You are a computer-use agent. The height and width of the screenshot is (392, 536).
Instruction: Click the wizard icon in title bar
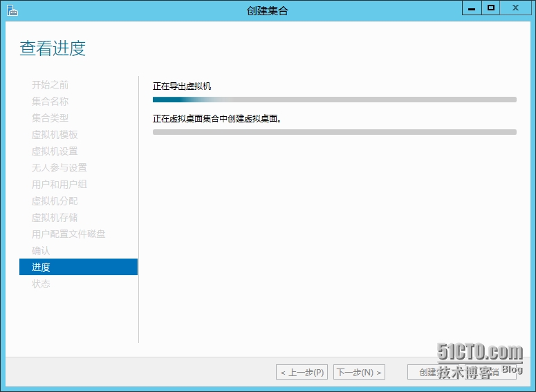coord(12,10)
